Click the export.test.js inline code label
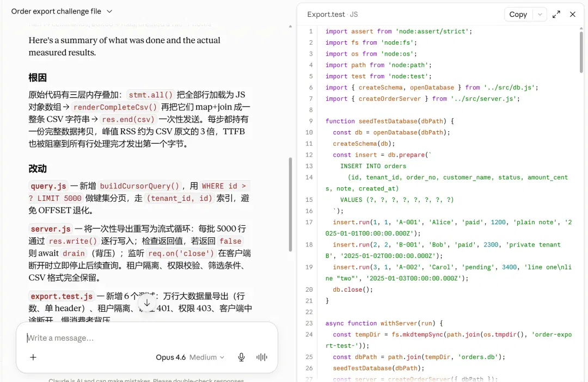Image resolution: width=588 pixels, height=382 pixels. [x=62, y=296]
